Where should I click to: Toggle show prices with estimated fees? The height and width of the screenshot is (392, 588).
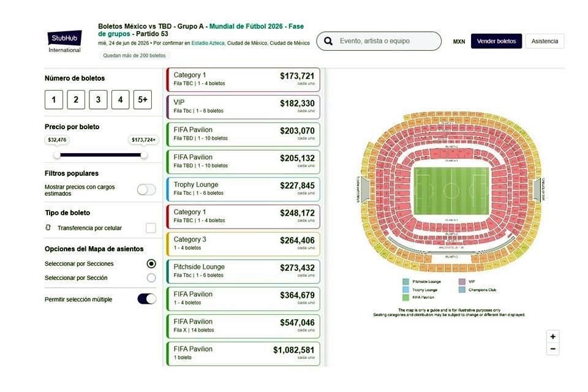click(146, 190)
